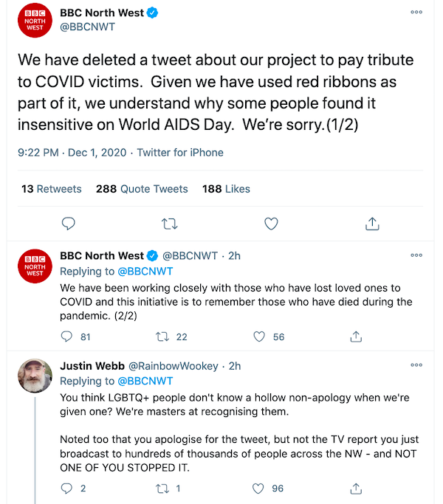The width and height of the screenshot is (443, 504).
Task: Reply to the main BBC North West tweet
Action: tap(68, 224)
